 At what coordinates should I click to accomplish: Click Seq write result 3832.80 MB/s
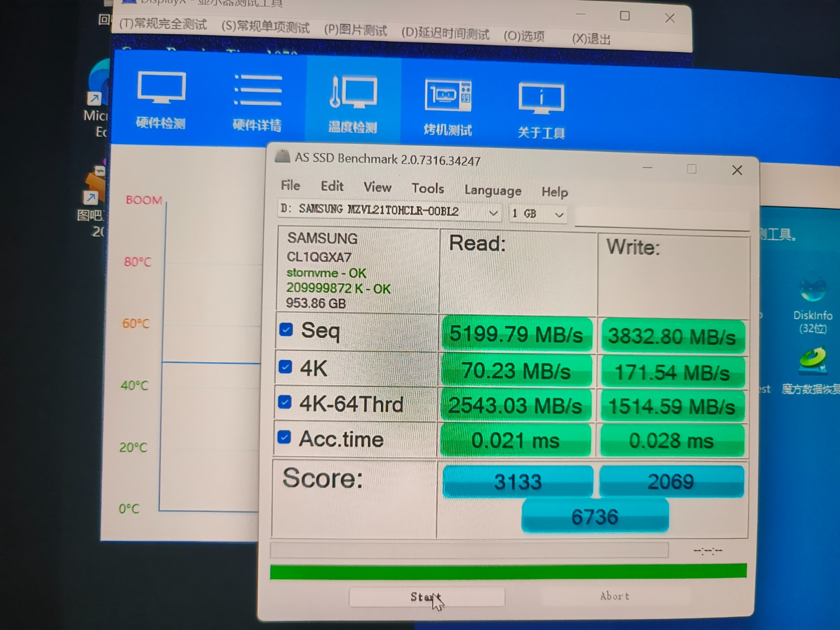(672, 337)
